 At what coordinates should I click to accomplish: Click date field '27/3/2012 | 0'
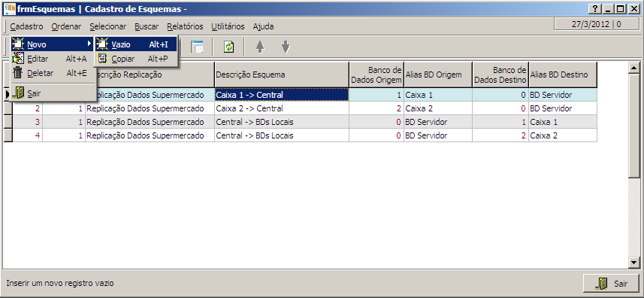pos(597,24)
